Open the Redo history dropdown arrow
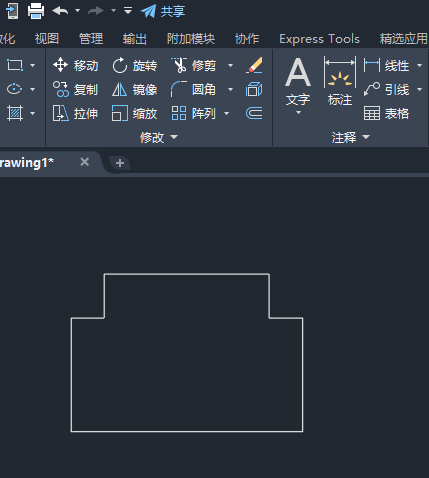Viewport: 429px width, 478px height. 113,11
